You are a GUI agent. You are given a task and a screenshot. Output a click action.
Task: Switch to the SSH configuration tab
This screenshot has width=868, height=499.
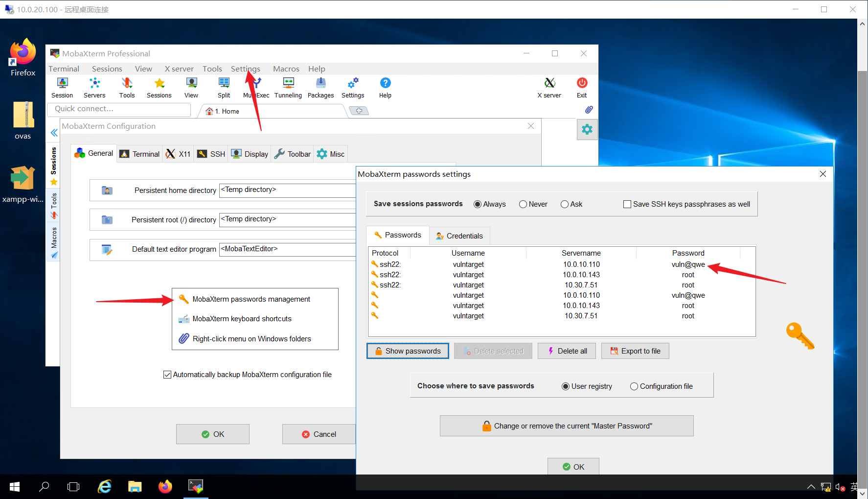pos(211,154)
